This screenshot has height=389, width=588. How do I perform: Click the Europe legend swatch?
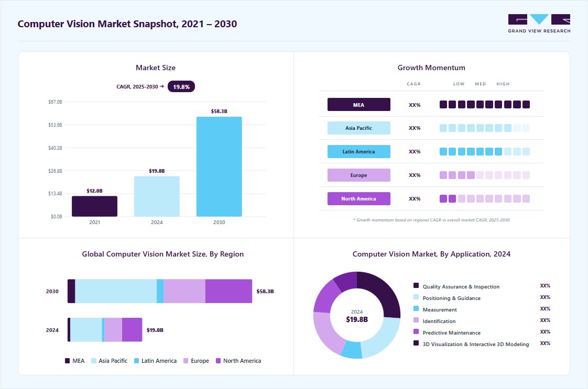pyautogui.click(x=186, y=361)
